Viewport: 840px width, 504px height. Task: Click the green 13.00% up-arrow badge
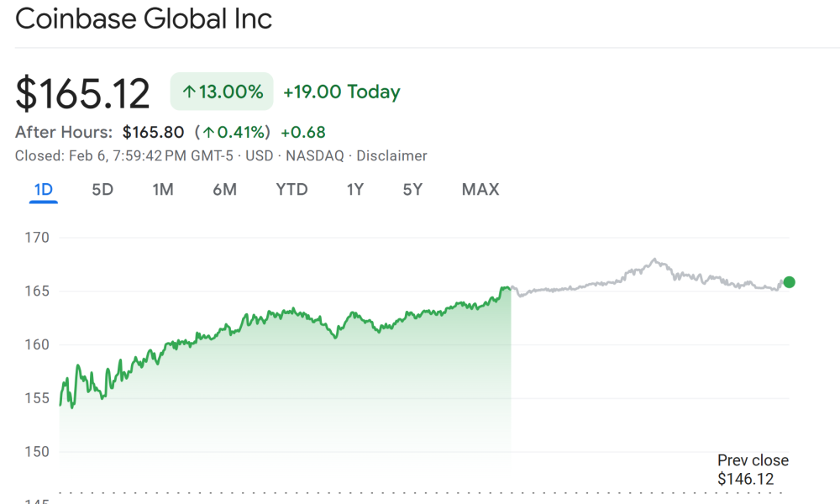222,92
